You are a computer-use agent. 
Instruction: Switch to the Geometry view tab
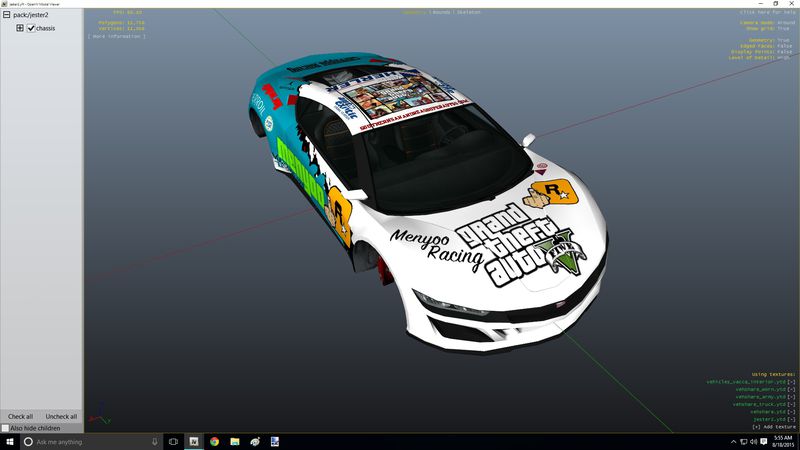414,12
